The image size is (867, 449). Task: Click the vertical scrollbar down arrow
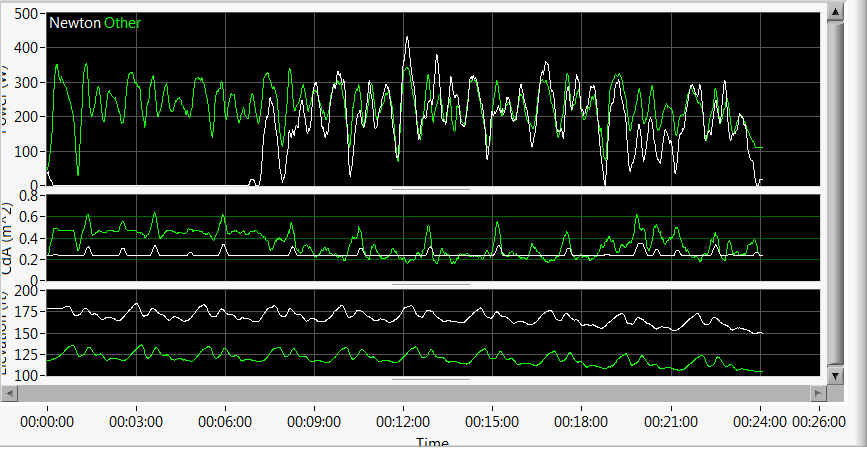point(836,374)
